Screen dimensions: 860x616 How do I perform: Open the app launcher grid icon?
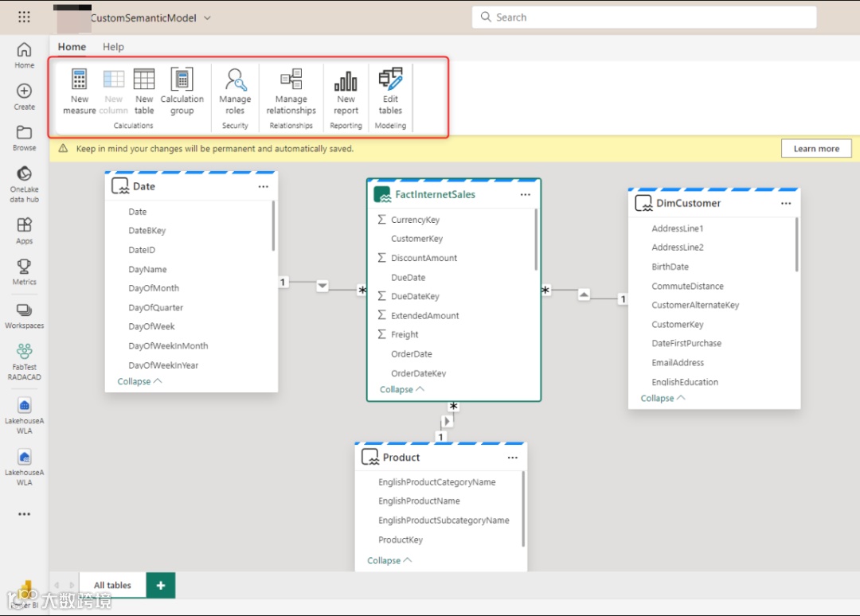(24, 17)
